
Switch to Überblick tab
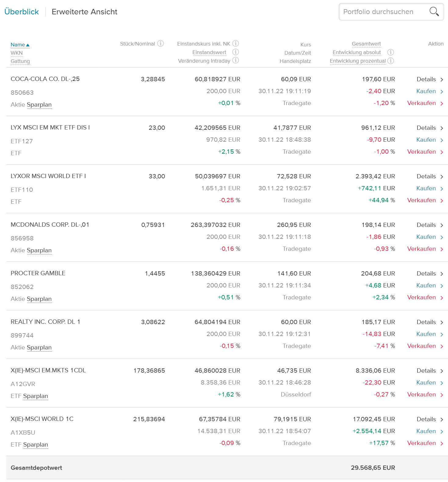coord(22,12)
